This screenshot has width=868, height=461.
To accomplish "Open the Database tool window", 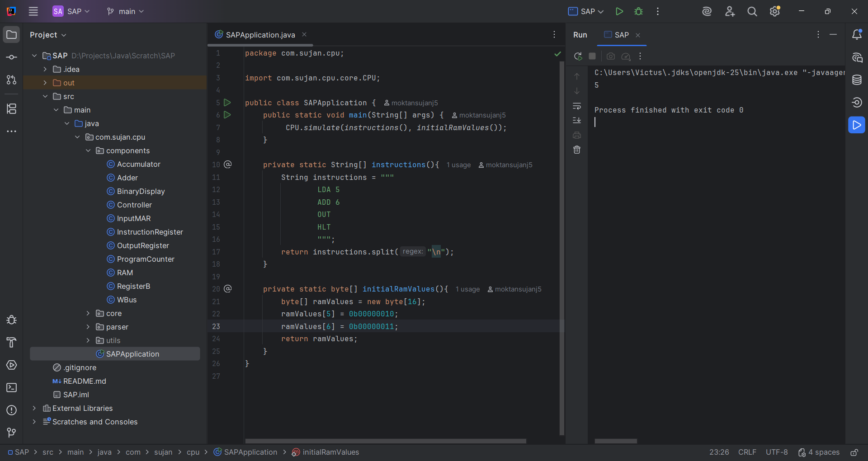I will 857,80.
